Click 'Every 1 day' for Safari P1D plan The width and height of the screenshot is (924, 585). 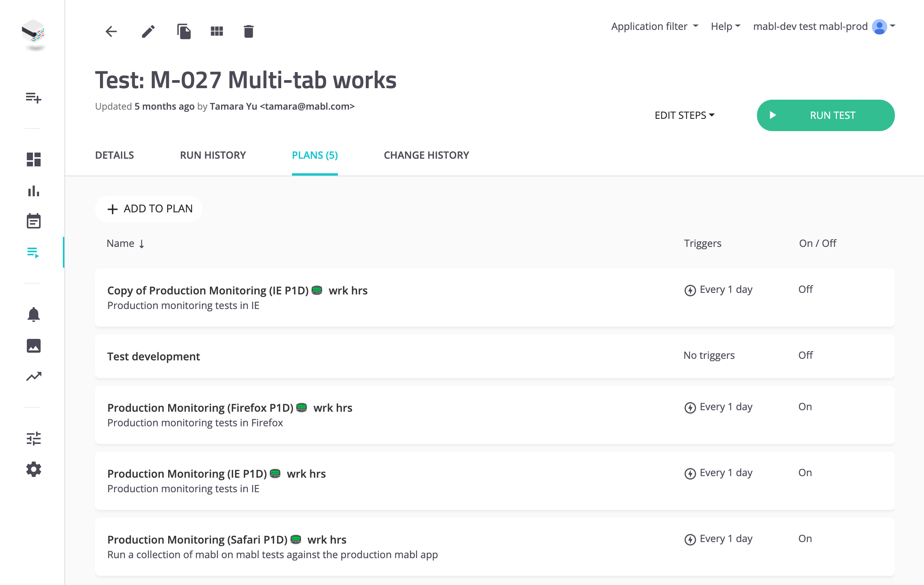click(x=726, y=539)
